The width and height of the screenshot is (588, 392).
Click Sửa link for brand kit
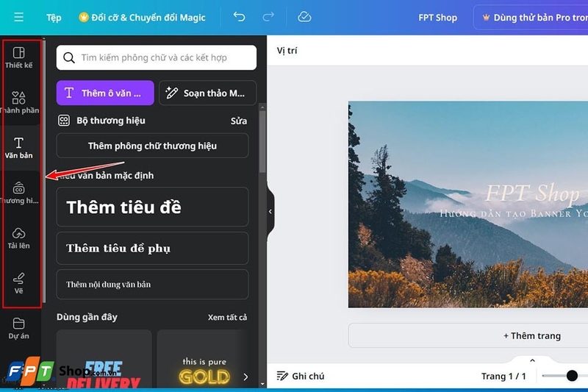[x=239, y=121]
